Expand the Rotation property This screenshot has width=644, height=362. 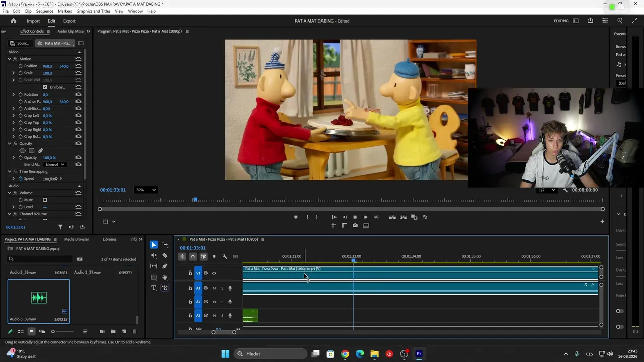[x=14, y=95]
